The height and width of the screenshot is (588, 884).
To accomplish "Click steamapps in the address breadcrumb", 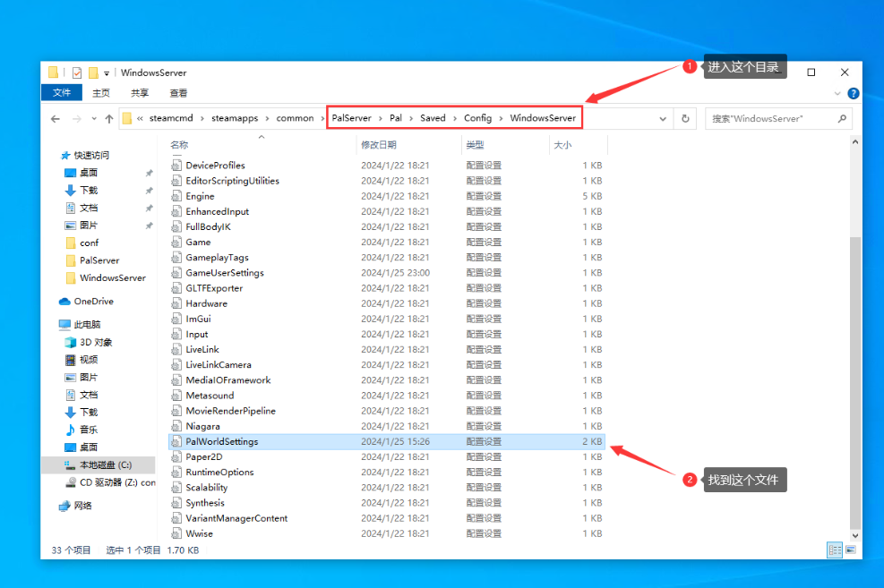I will [235, 118].
